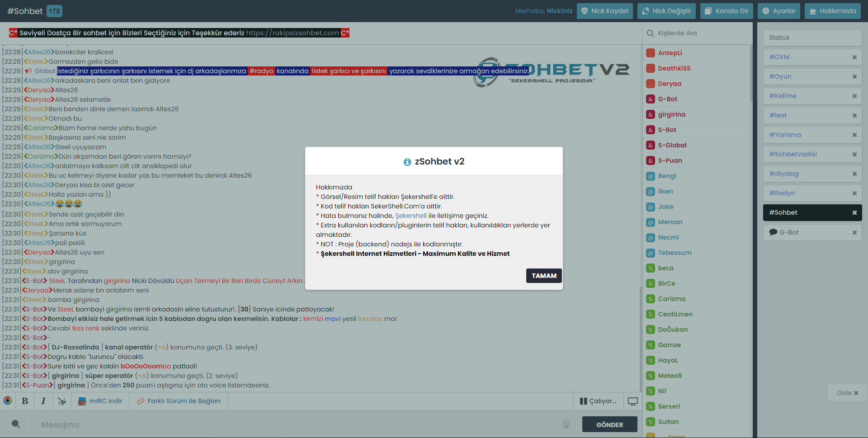Click the message search magnifier icon
Screen dimensions: 868x438
tap(16, 424)
